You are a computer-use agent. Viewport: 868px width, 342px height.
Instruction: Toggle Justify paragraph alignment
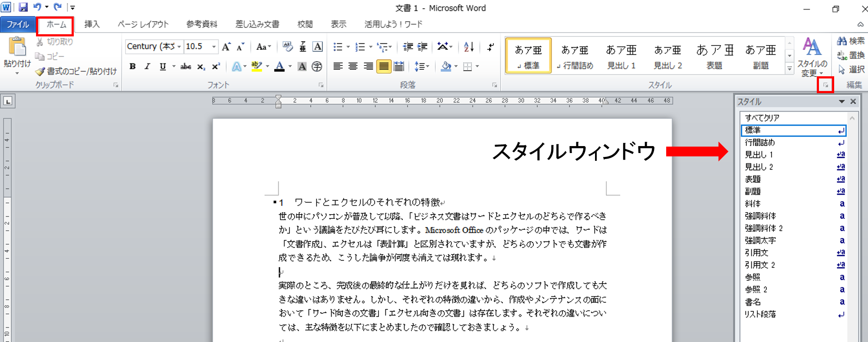(x=384, y=66)
